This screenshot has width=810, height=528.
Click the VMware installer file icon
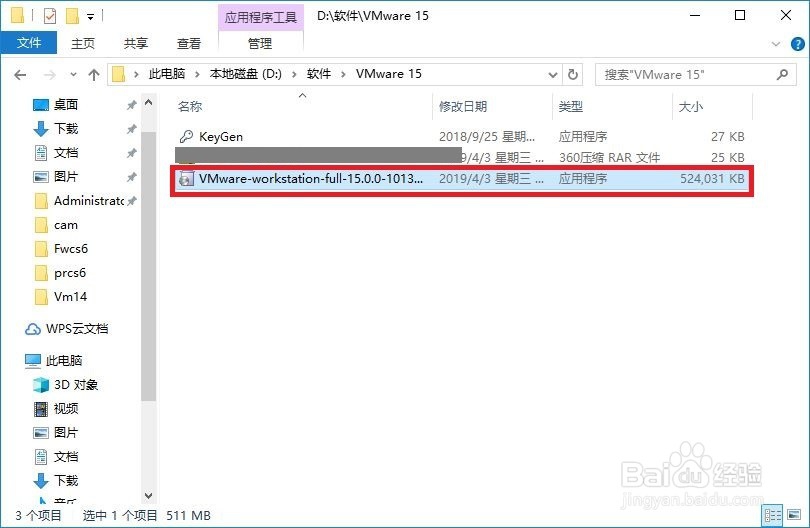coord(186,179)
